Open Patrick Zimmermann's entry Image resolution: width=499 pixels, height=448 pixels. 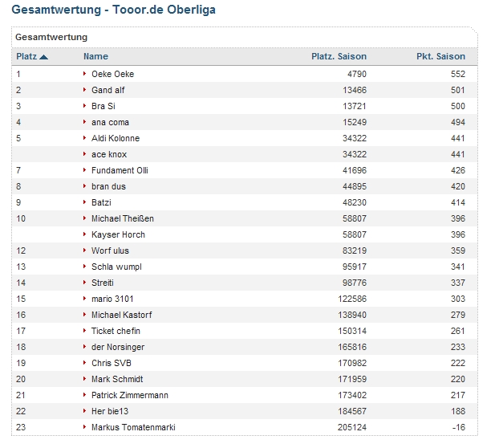[x=129, y=395]
